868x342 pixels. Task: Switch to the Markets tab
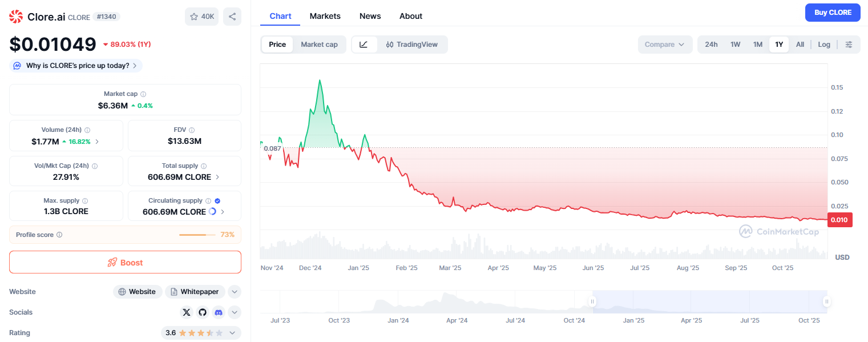325,16
